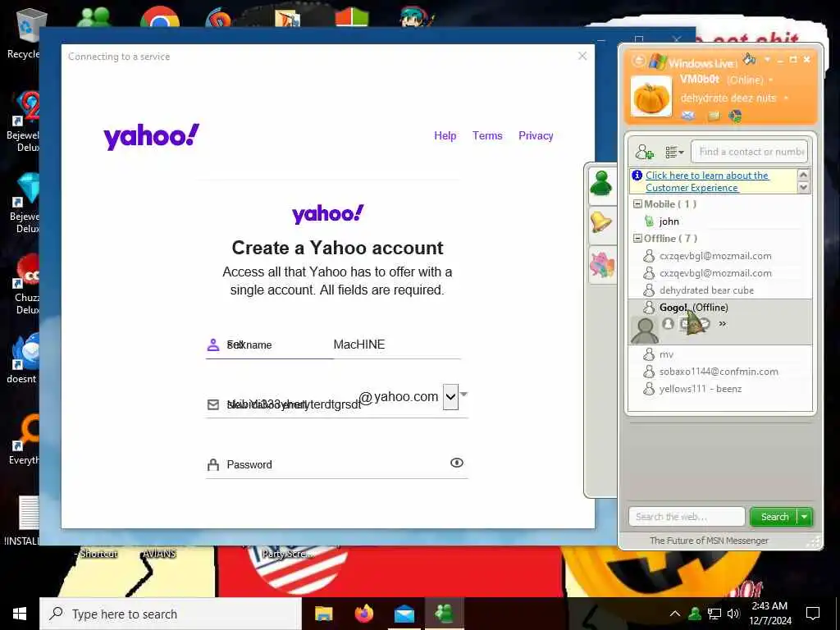
Task: Focus the 'Find a contact or number' field
Action: pos(750,152)
